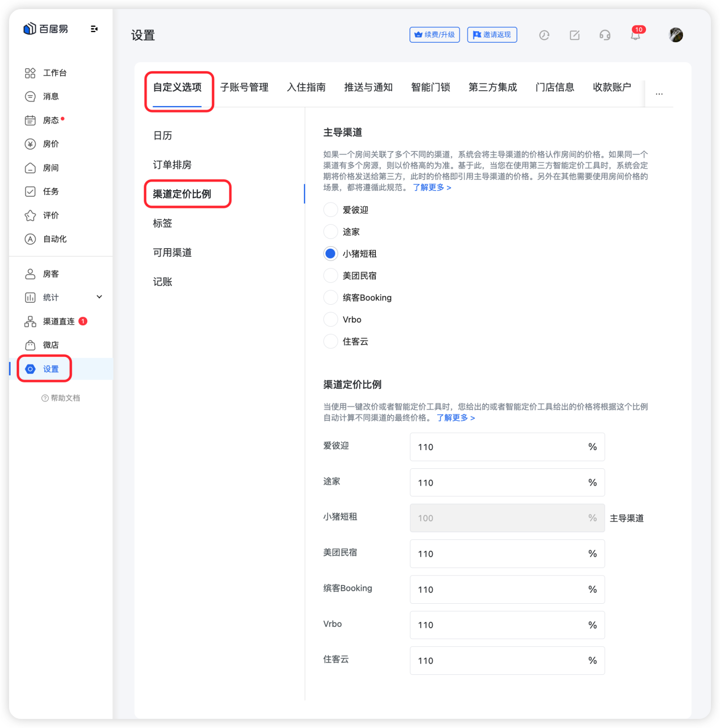This screenshot has height=728, width=720.
Task: Click the 百居易 logo icon
Action: (30, 29)
